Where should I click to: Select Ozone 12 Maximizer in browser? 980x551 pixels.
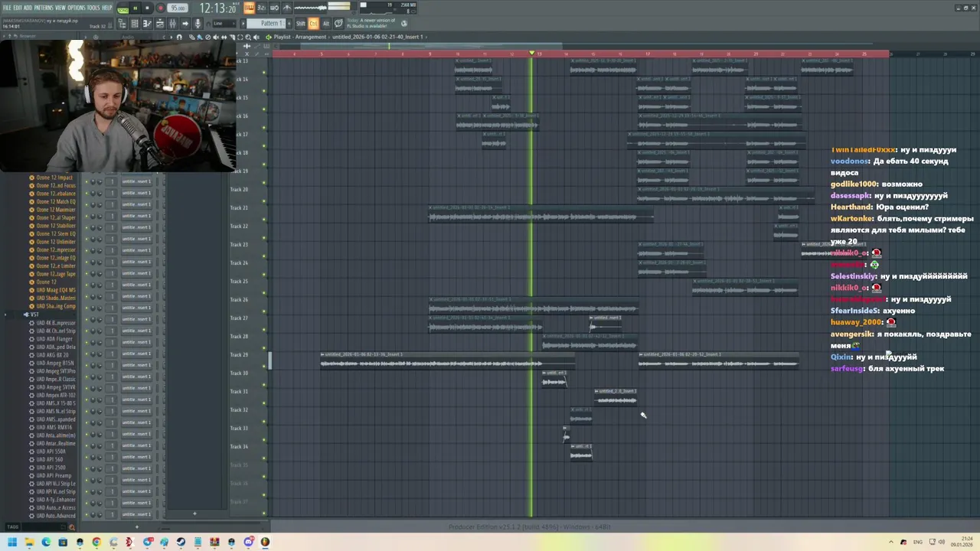point(56,210)
